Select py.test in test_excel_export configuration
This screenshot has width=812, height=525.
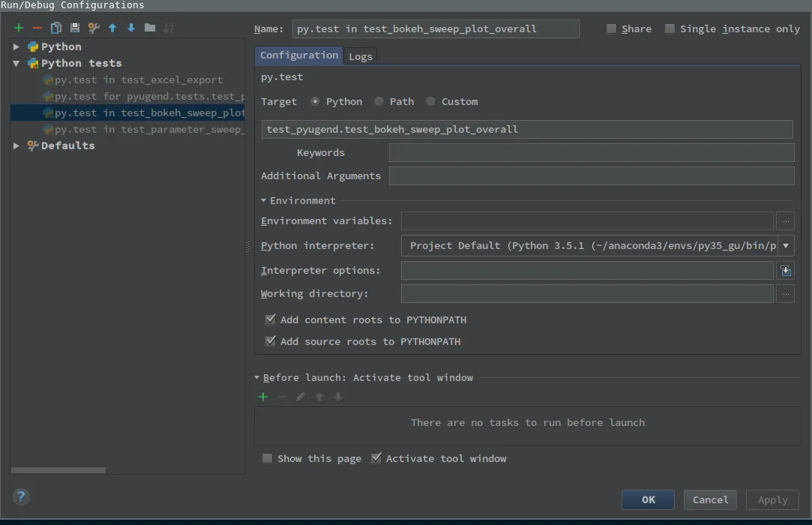pyautogui.click(x=138, y=80)
